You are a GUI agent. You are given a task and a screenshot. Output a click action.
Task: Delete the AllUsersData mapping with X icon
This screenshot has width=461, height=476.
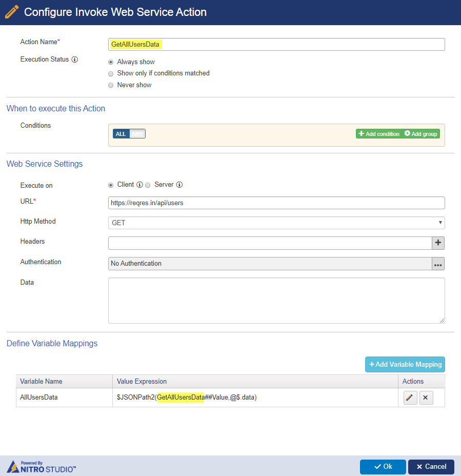426,398
